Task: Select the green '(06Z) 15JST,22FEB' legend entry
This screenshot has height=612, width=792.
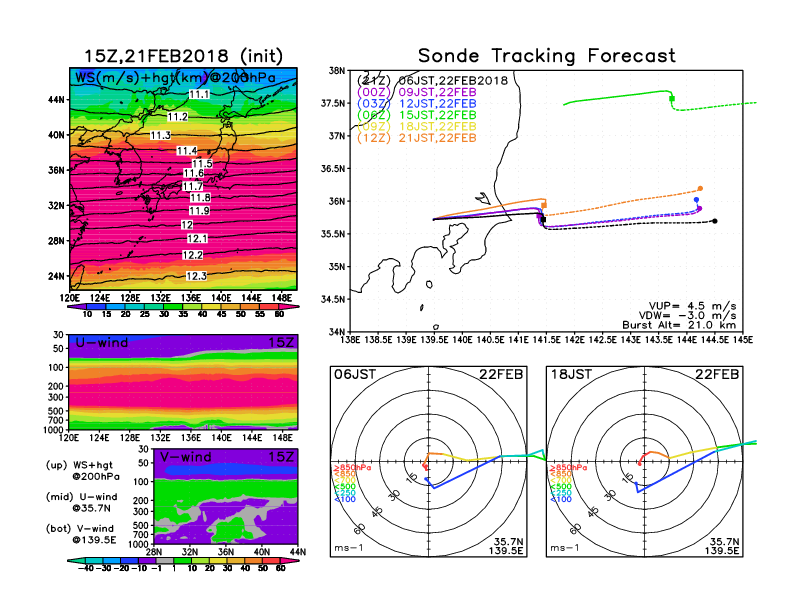Action: [417, 115]
